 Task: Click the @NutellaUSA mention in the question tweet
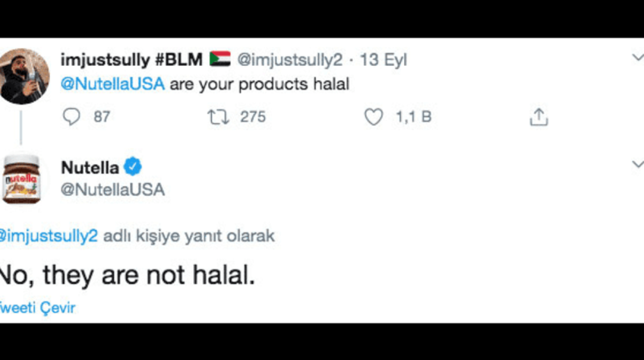tap(112, 83)
